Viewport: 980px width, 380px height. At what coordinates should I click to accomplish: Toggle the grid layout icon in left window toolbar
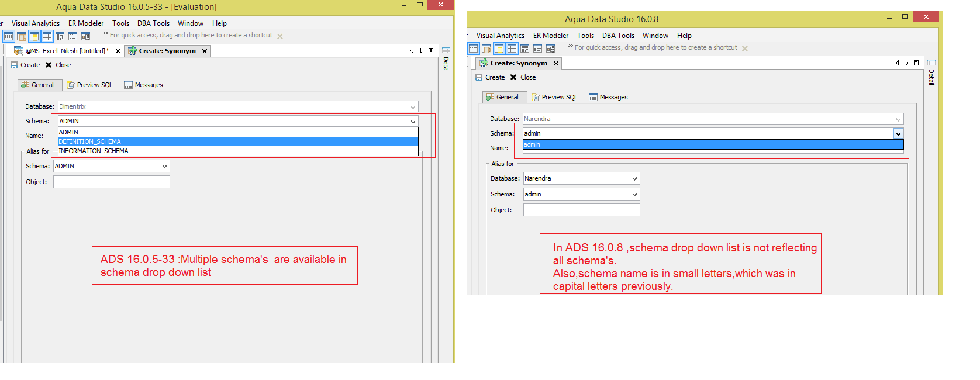pos(47,36)
